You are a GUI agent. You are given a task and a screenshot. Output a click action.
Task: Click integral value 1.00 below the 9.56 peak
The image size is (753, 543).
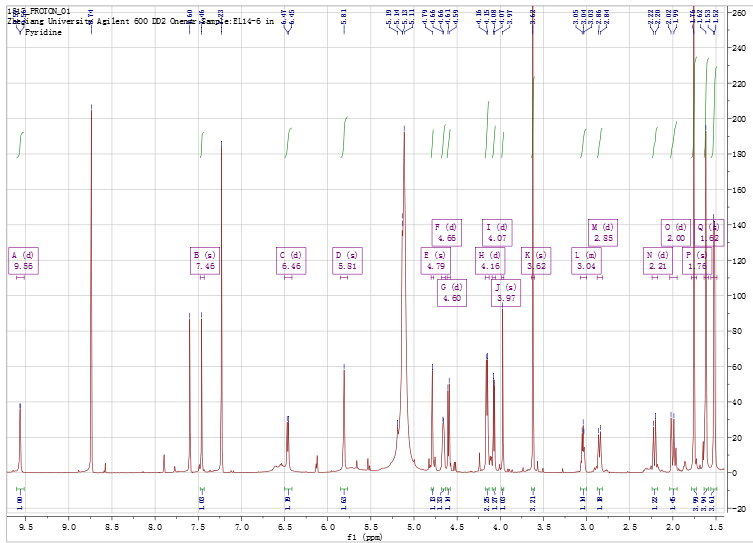point(20,503)
